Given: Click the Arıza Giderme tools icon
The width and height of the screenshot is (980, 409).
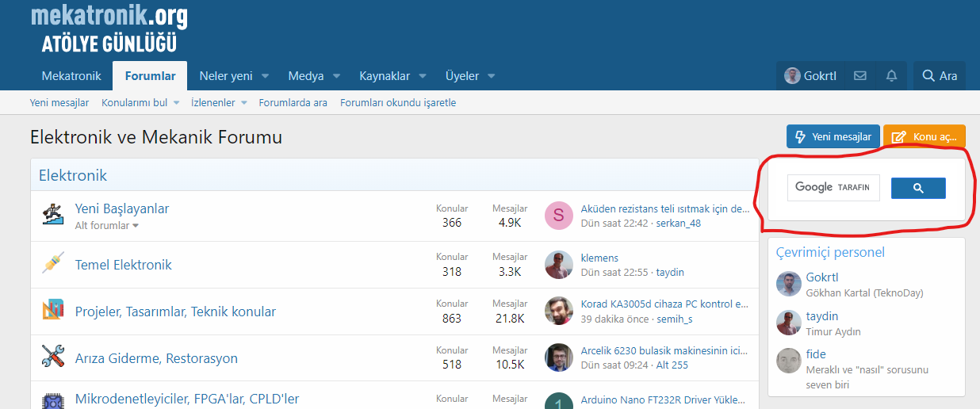Looking at the screenshot, I should pos(52,357).
